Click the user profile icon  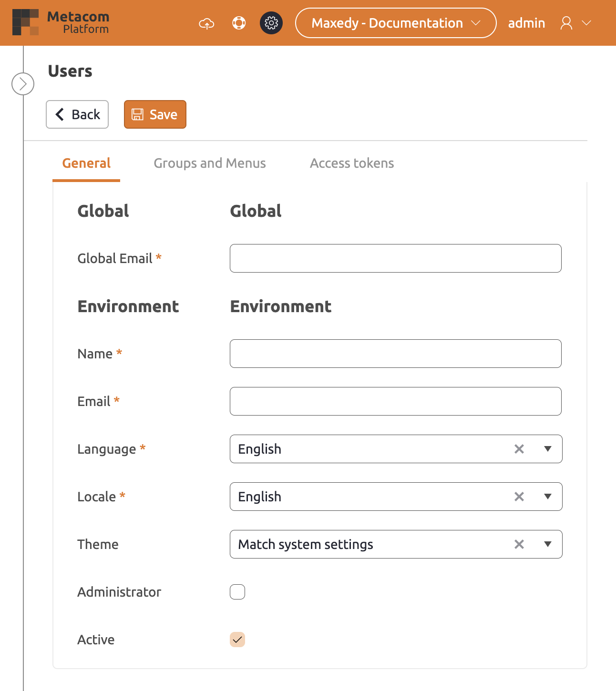[566, 23]
